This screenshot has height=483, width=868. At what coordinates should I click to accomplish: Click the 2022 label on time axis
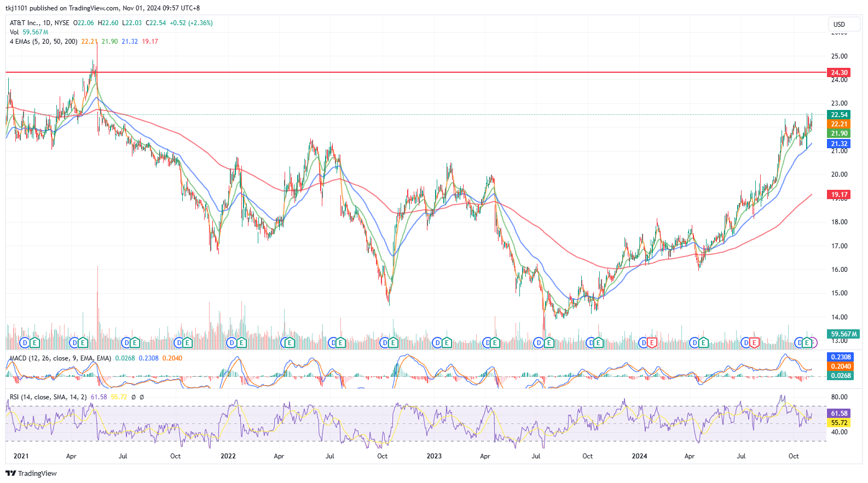228,456
